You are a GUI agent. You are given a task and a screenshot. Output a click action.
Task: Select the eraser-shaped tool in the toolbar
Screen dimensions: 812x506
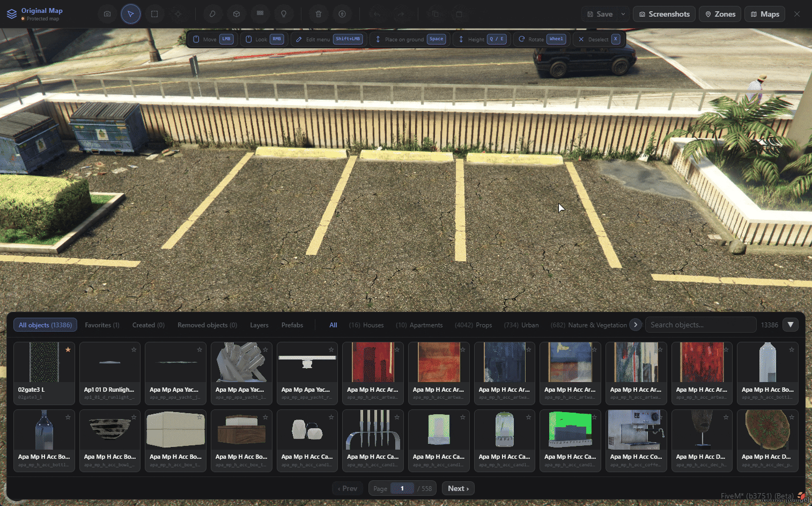point(212,14)
